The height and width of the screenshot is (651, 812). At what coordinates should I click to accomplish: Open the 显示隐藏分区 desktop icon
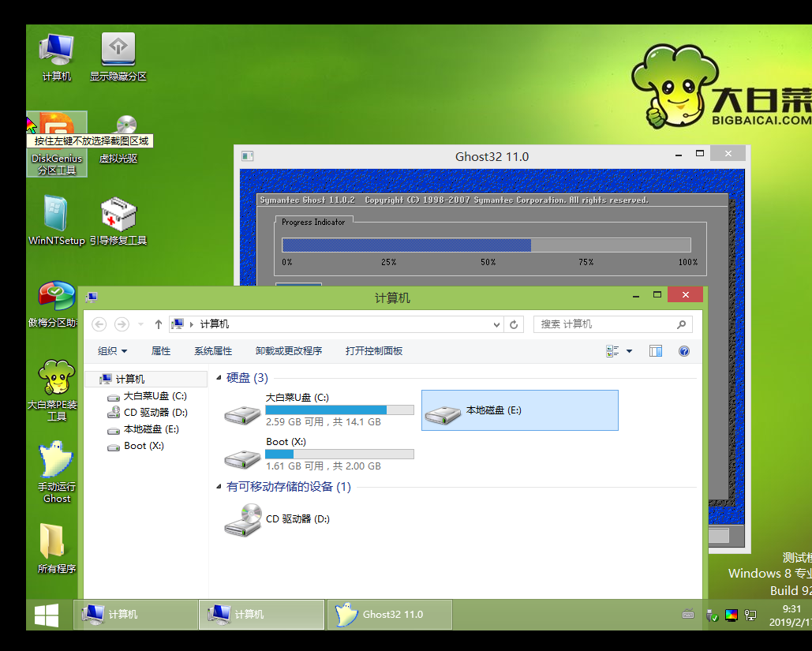click(x=118, y=57)
